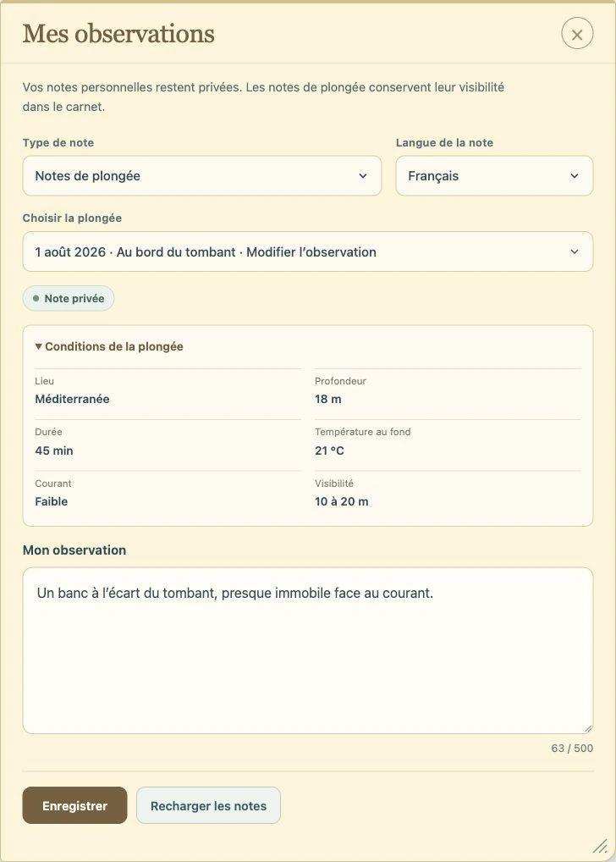Click the 18 m depth value

point(328,399)
